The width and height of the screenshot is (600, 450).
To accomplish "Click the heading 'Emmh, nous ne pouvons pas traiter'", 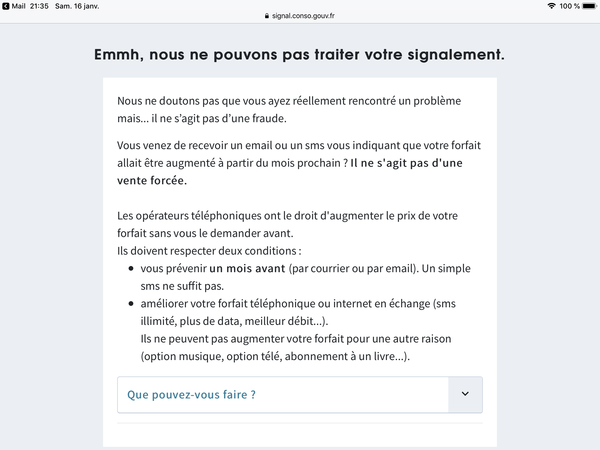I will [299, 54].
